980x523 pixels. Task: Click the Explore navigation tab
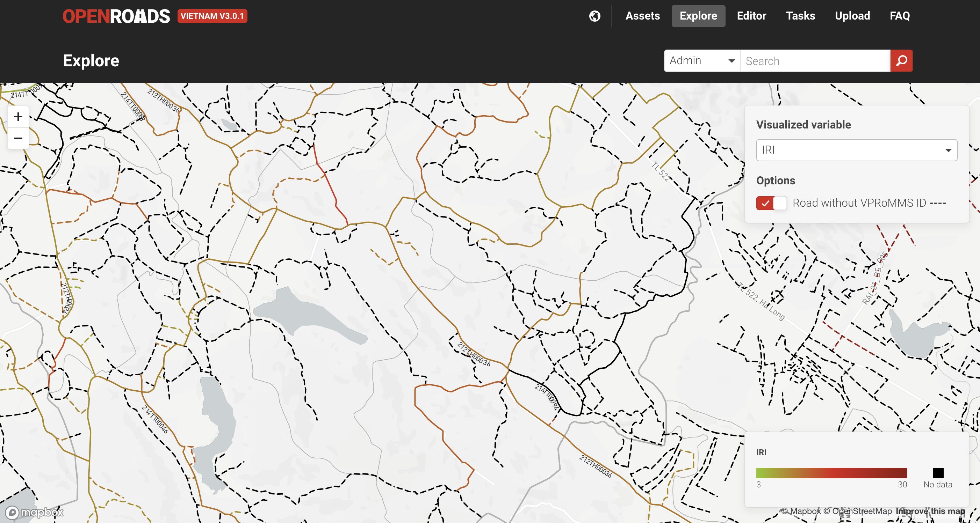698,15
